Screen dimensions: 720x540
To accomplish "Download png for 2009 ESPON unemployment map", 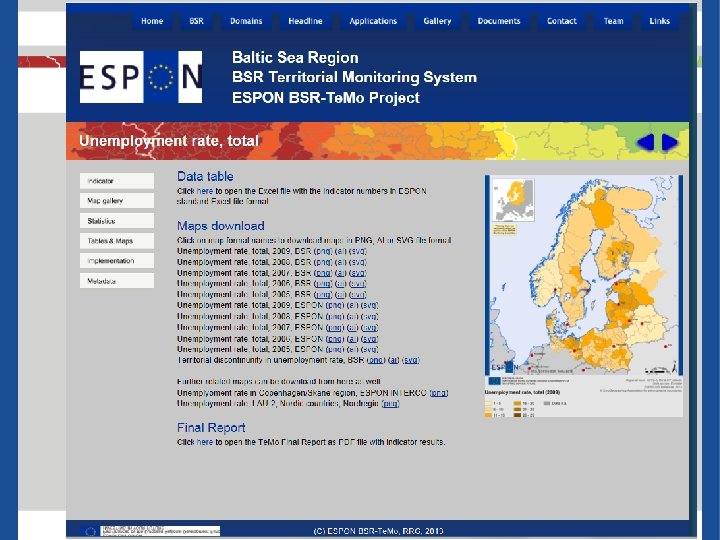I will 335,305.
